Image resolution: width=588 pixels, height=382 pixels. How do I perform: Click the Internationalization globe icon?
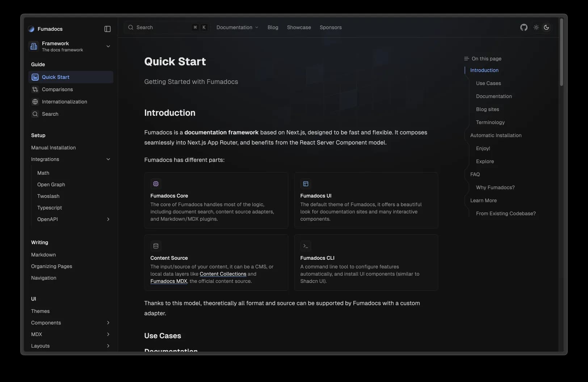pos(35,102)
